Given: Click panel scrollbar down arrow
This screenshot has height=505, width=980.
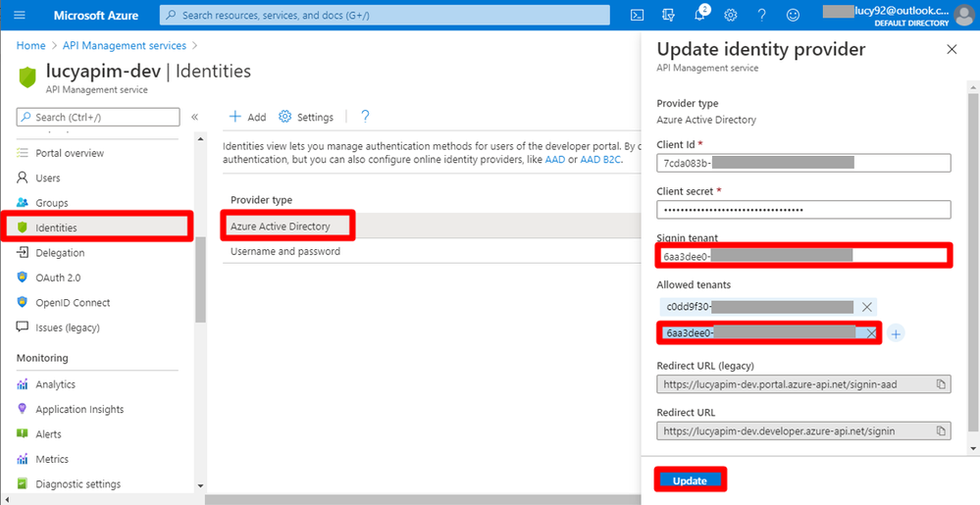Looking at the screenshot, I should coord(972,449).
